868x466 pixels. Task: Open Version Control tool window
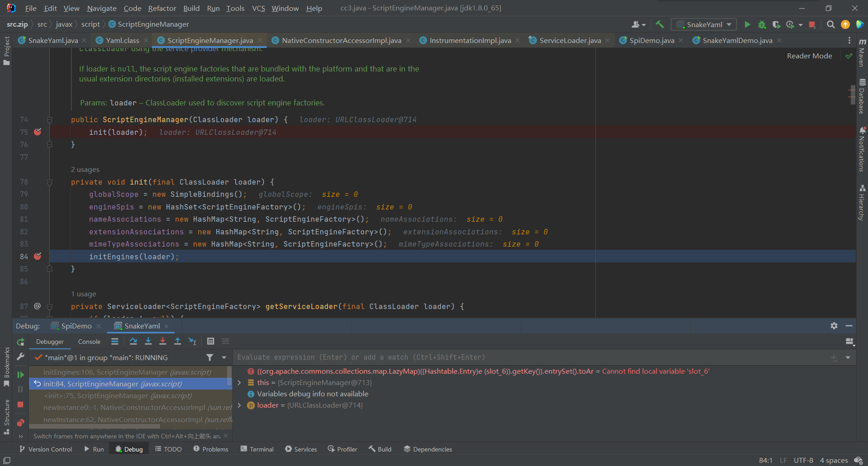coord(45,449)
